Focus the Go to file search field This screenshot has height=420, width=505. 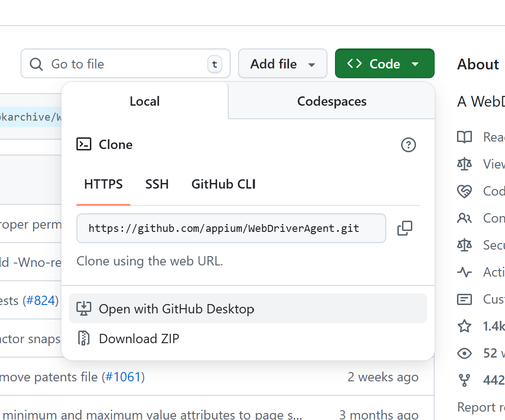click(126, 64)
